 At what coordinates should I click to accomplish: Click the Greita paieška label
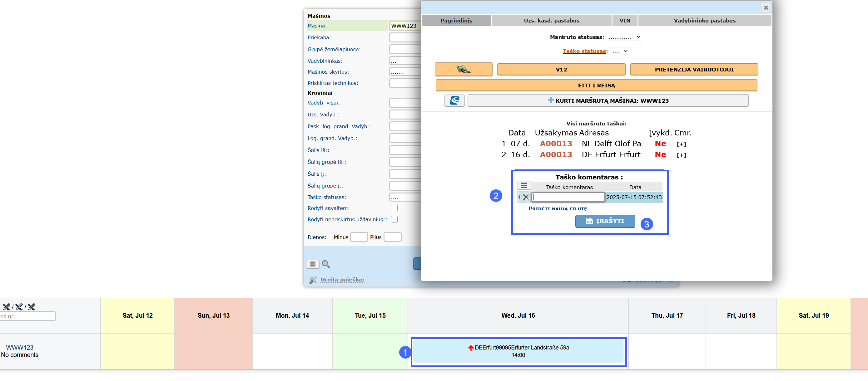pyautogui.click(x=342, y=279)
